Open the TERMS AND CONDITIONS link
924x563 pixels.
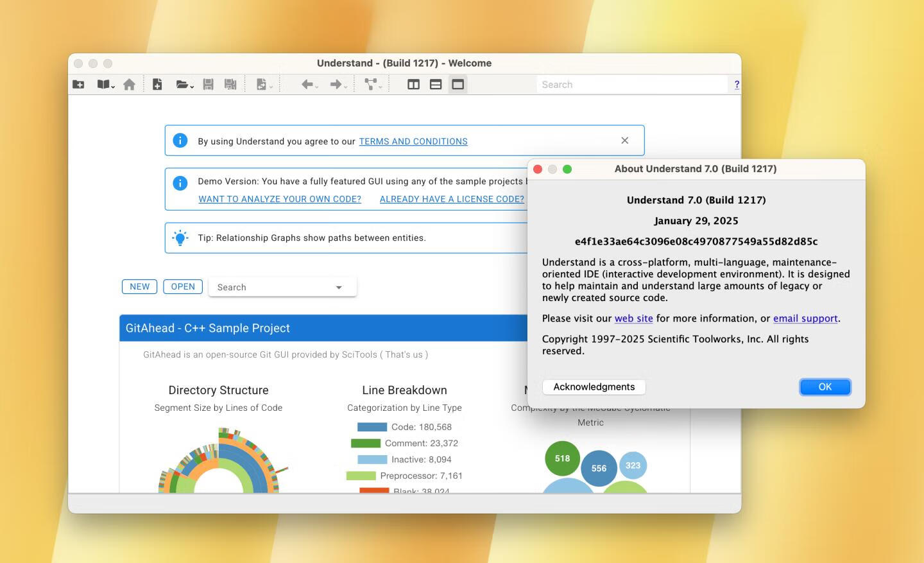coord(413,141)
